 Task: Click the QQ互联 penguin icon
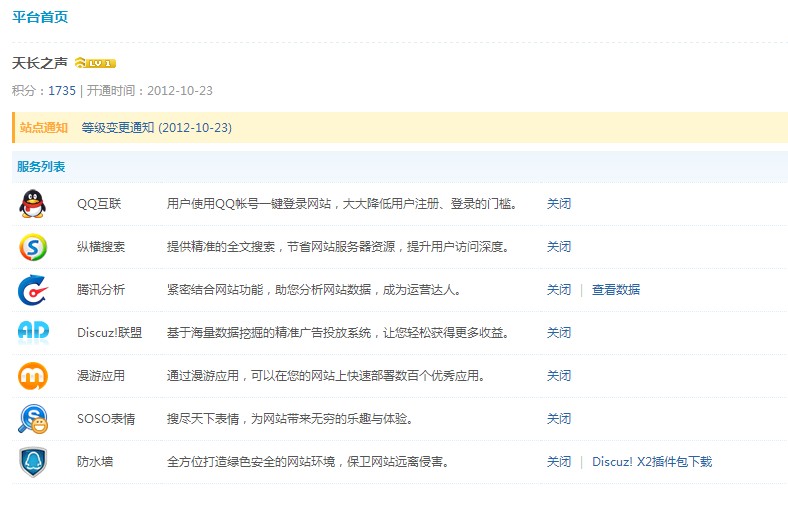[33, 203]
